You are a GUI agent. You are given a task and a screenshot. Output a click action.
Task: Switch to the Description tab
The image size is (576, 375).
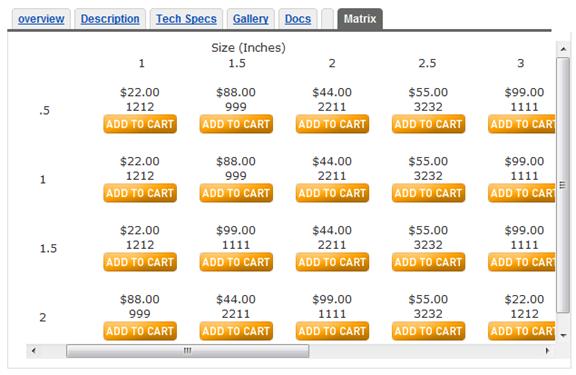[110, 19]
